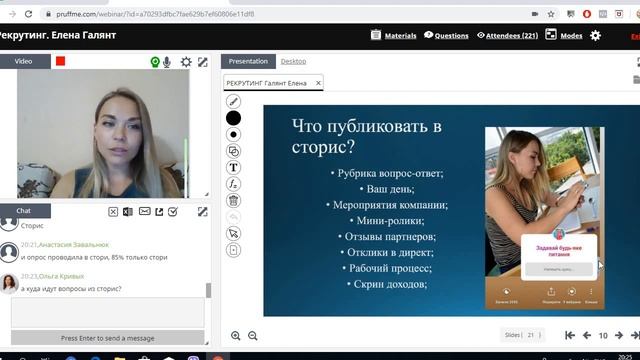Undo last drawing action

[x=233, y=217]
